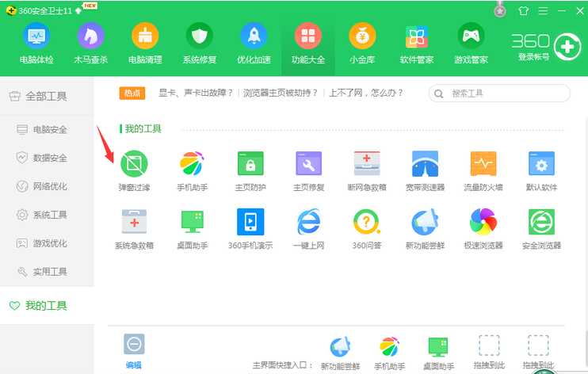Open 电脑体检 from the top toolbar

click(36, 43)
